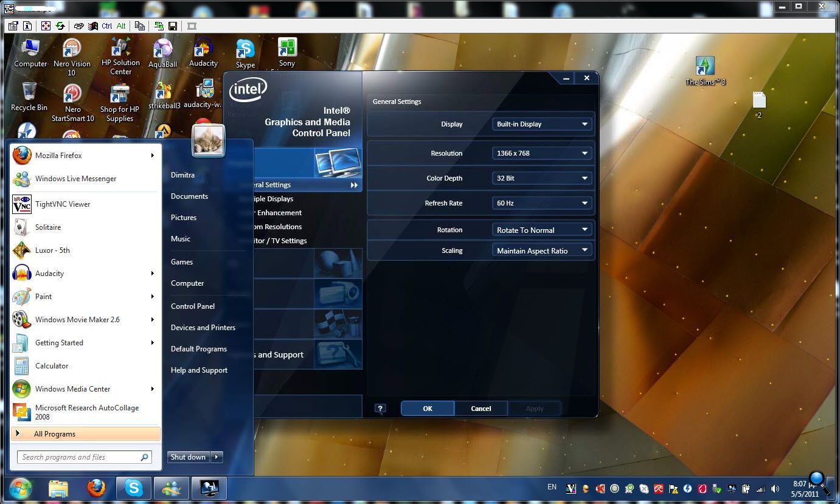Send Ctrl+Alt+Del via VNC toolbar icon
Image resolution: width=840 pixels, height=504 pixels.
click(x=78, y=26)
